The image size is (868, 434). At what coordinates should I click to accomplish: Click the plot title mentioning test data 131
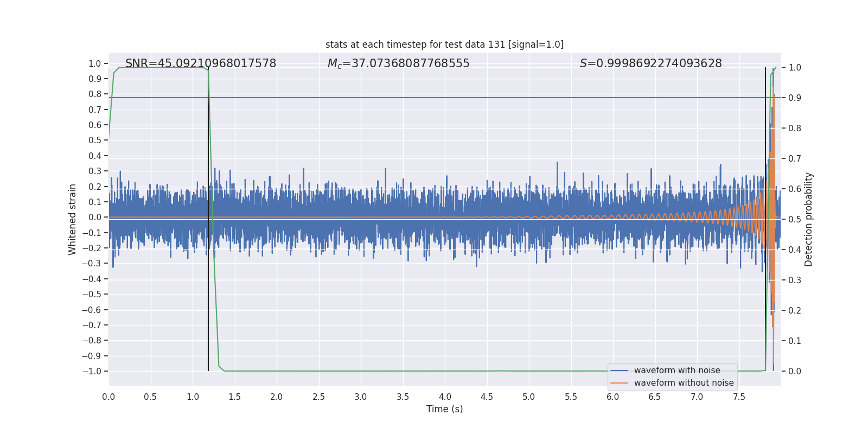(444, 44)
